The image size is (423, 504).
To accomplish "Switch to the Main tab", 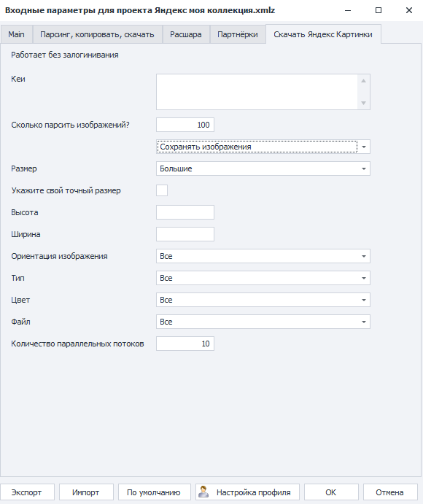I will click(16, 34).
